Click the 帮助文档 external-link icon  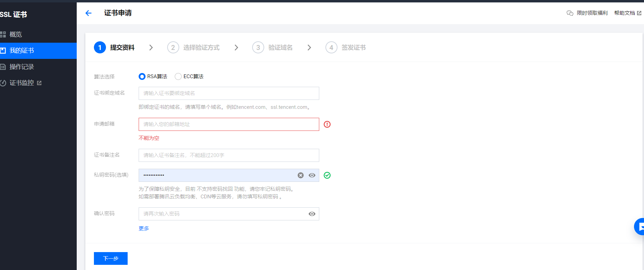639,13
